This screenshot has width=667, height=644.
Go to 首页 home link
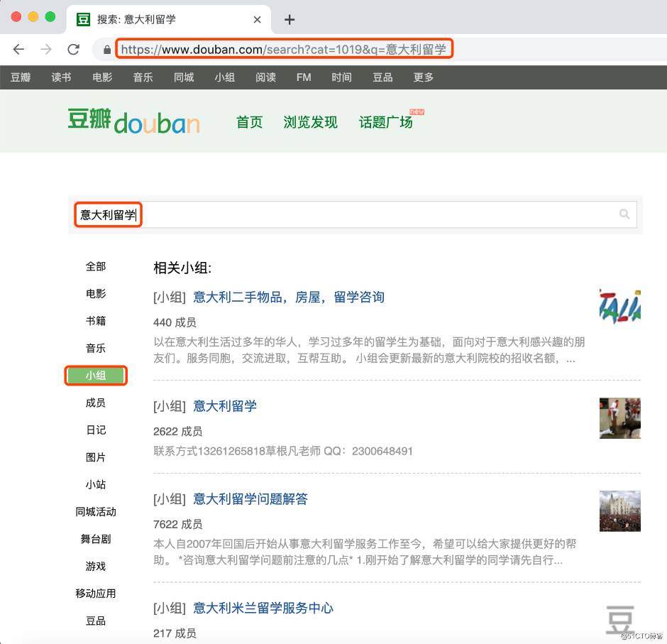point(250,122)
